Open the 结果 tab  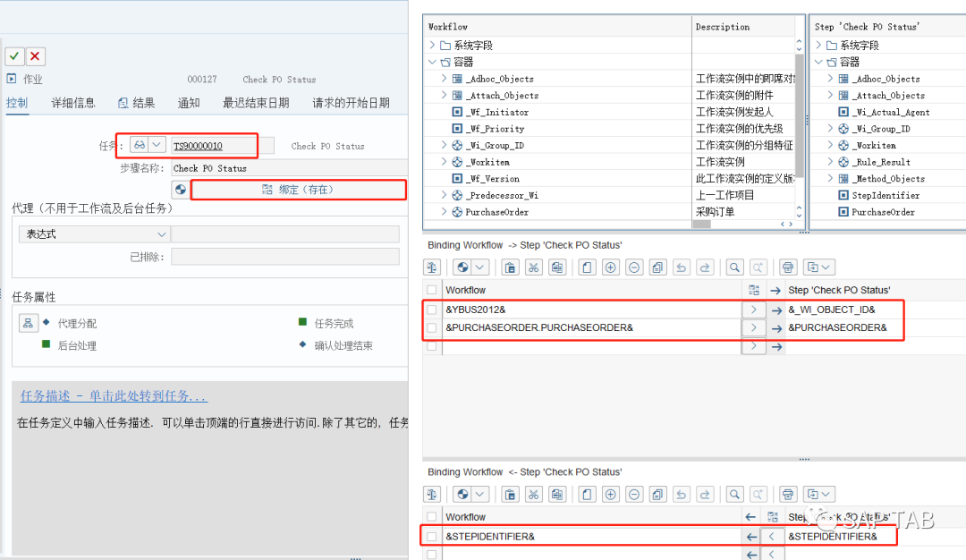tap(137, 103)
